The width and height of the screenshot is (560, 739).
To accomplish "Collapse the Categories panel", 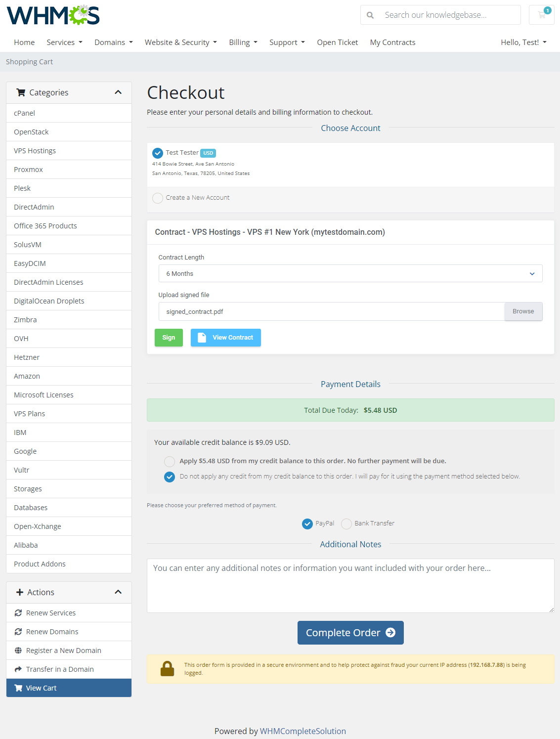I will coord(118,92).
